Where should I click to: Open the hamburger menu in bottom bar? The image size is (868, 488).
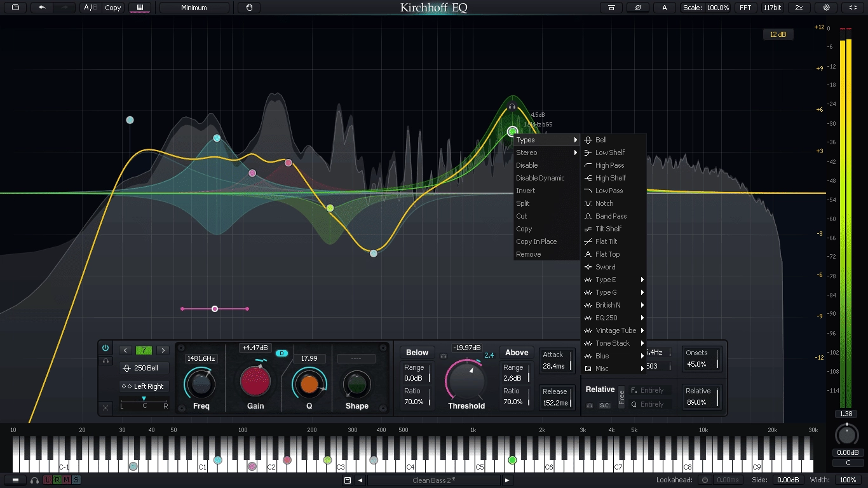click(16, 480)
